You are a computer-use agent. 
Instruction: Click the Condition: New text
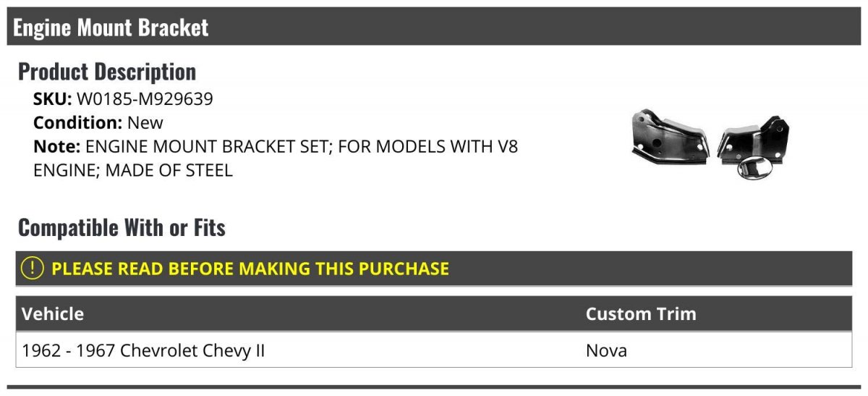(98, 122)
